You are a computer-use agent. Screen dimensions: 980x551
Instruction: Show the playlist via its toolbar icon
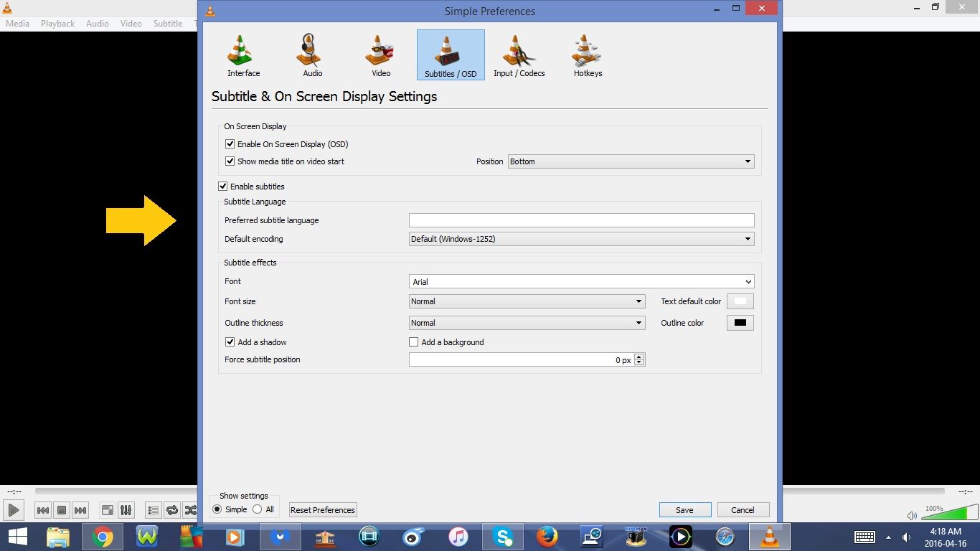pos(153,510)
